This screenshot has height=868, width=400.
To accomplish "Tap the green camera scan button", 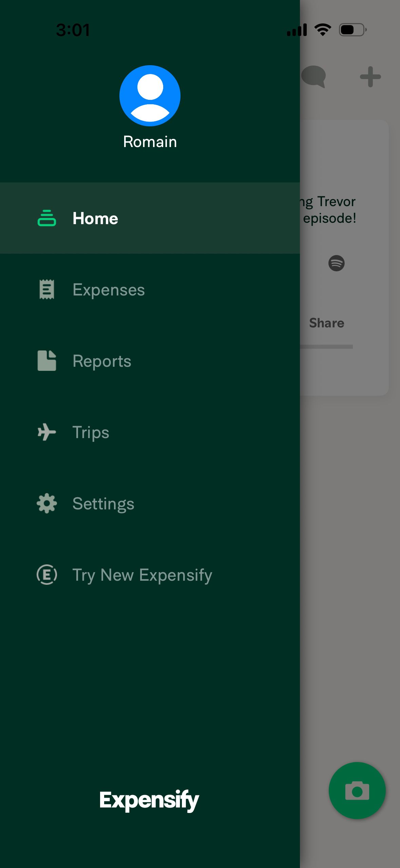I will (x=357, y=791).
